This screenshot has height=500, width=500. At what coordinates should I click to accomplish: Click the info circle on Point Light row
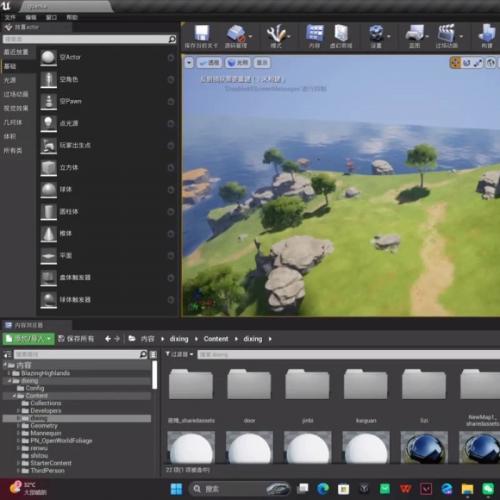coord(171,124)
